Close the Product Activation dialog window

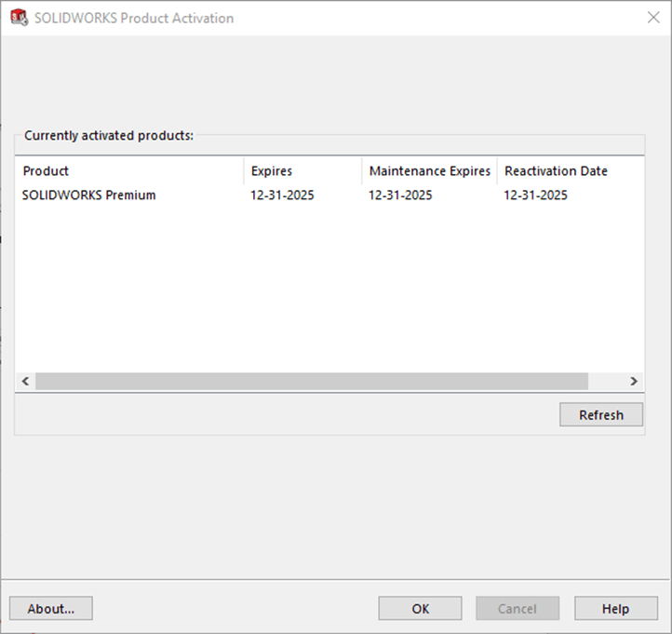[x=652, y=18]
